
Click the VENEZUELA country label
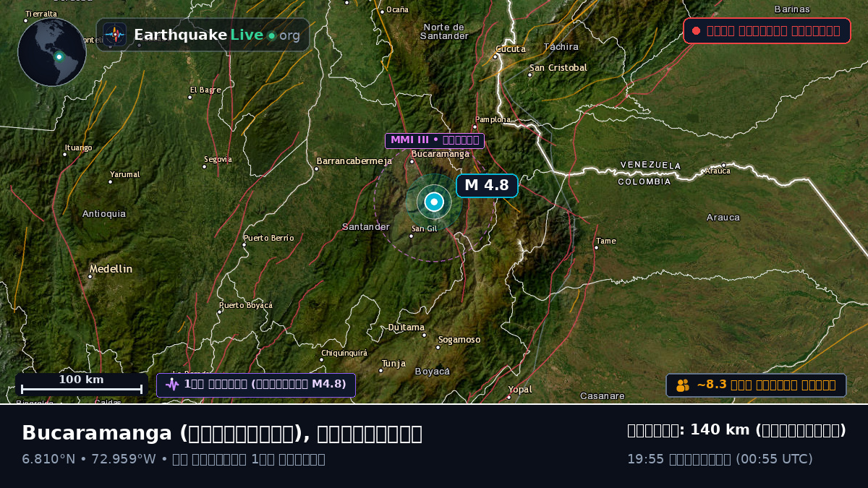pos(650,166)
